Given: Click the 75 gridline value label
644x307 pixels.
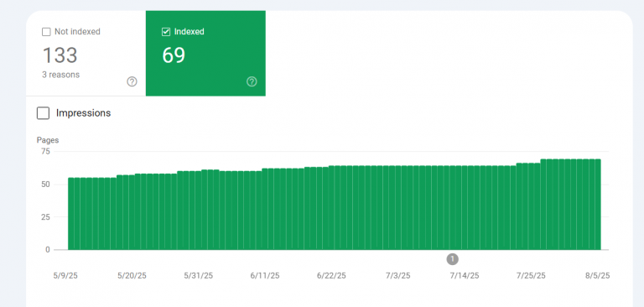Looking at the screenshot, I should point(45,151).
